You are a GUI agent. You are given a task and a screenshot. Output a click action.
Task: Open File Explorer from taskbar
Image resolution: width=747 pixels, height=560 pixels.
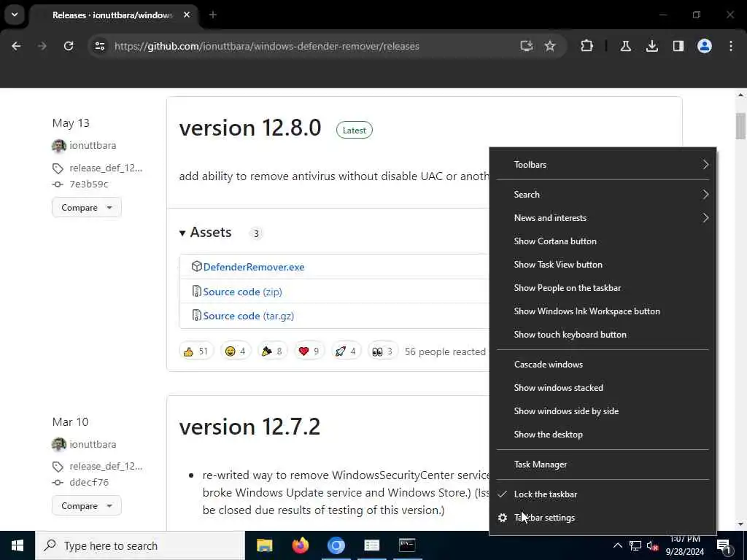[x=264, y=545]
